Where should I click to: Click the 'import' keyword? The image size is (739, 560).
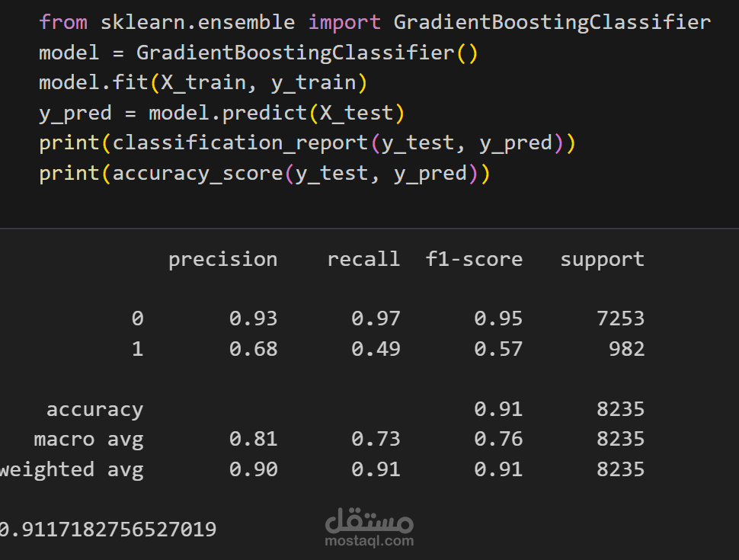344,23
